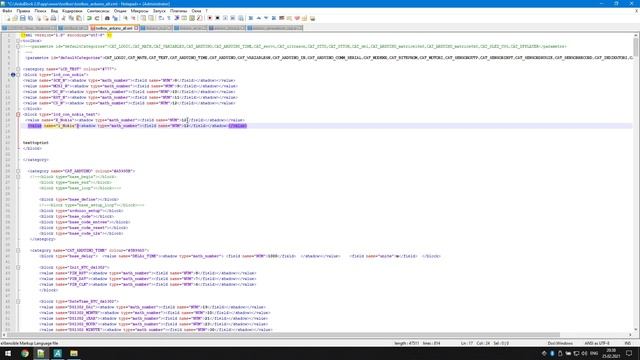Click the vertical scrollbar down arrow
The height and width of the screenshot is (360, 640).
tap(636, 329)
